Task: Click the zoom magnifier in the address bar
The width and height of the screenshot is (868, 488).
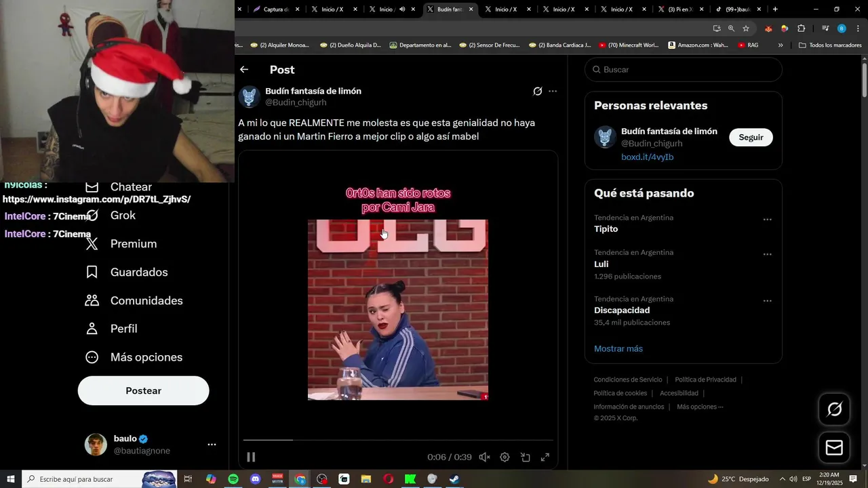Action: tap(731, 28)
